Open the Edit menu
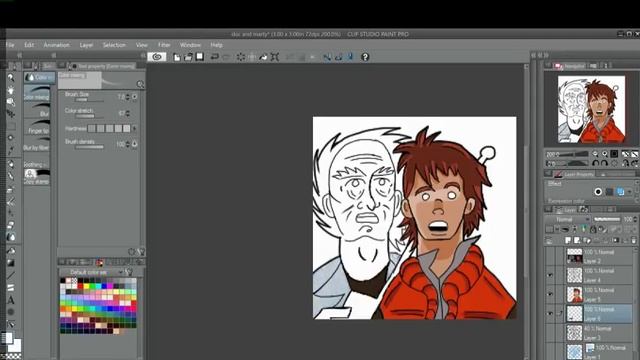640x360 pixels. pyautogui.click(x=29, y=45)
